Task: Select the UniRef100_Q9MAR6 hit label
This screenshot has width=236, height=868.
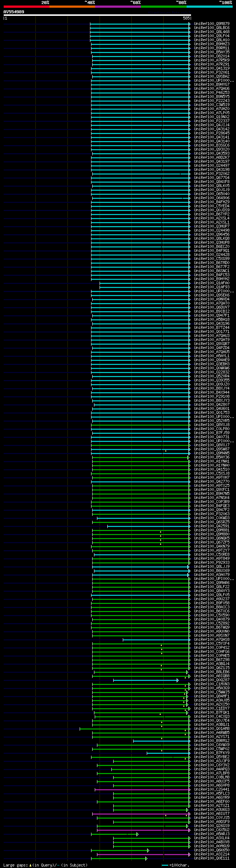Action: pos(212,583)
